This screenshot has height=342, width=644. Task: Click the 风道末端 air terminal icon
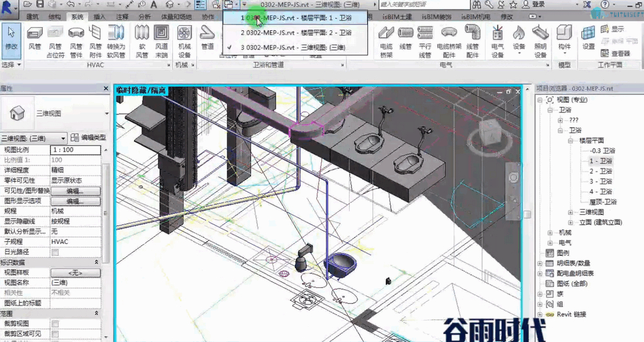162,41
